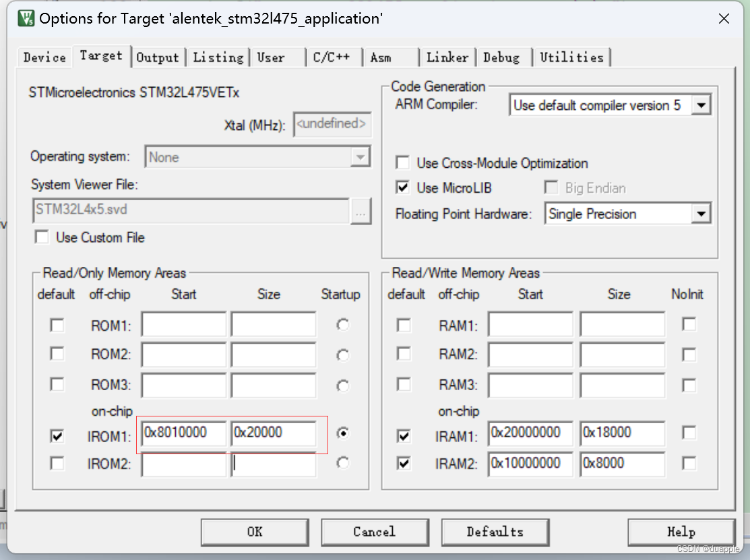Edit IROM1 Size value 0x20000
The height and width of the screenshot is (560, 750).
(274, 433)
